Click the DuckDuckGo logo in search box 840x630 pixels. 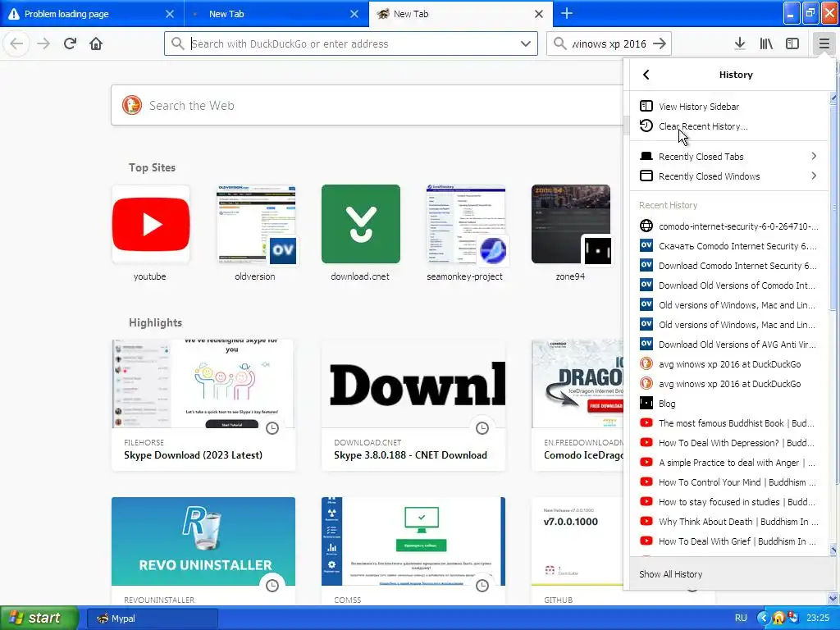(132, 106)
